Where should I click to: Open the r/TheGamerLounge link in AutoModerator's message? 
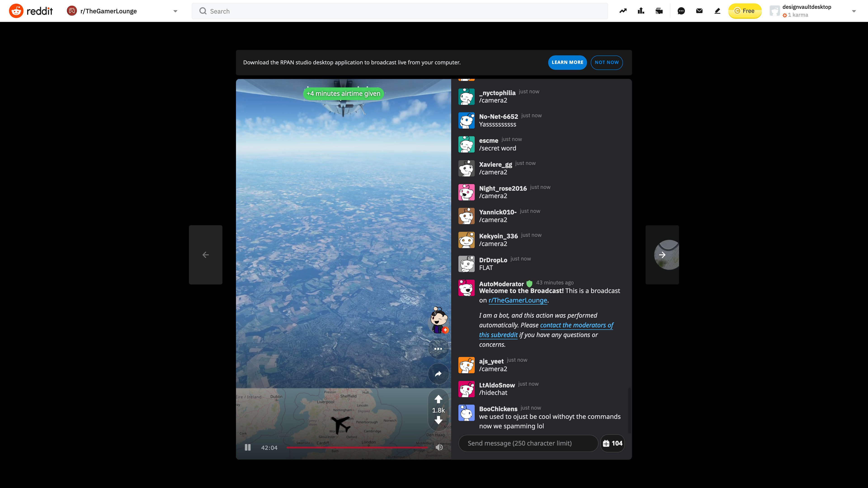518,300
